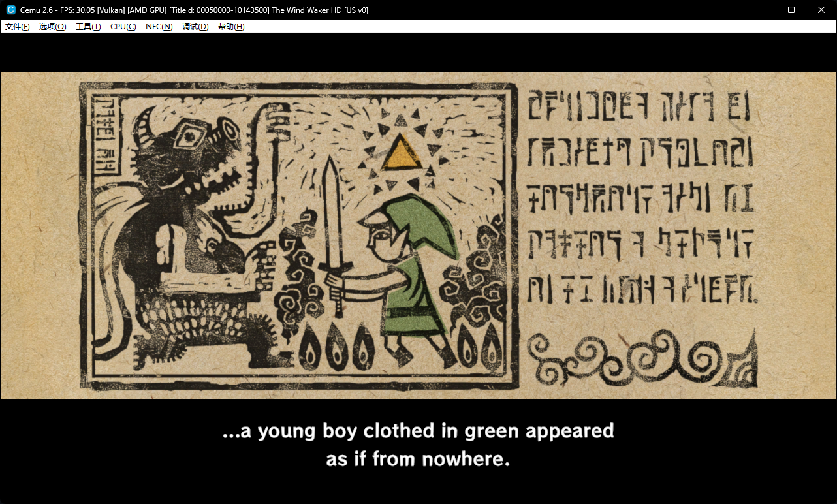The width and height of the screenshot is (837, 504).
Task: Close the Cemu window
Action: point(821,10)
